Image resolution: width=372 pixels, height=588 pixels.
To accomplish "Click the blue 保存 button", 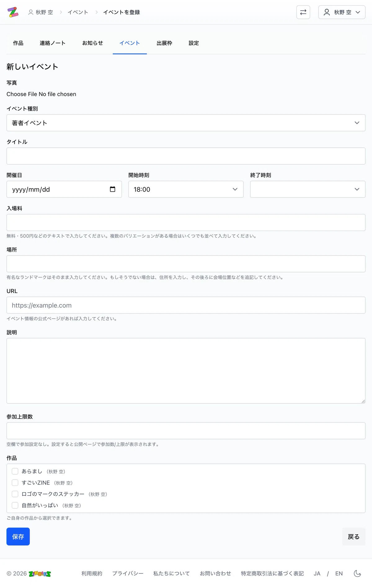I will (18, 537).
